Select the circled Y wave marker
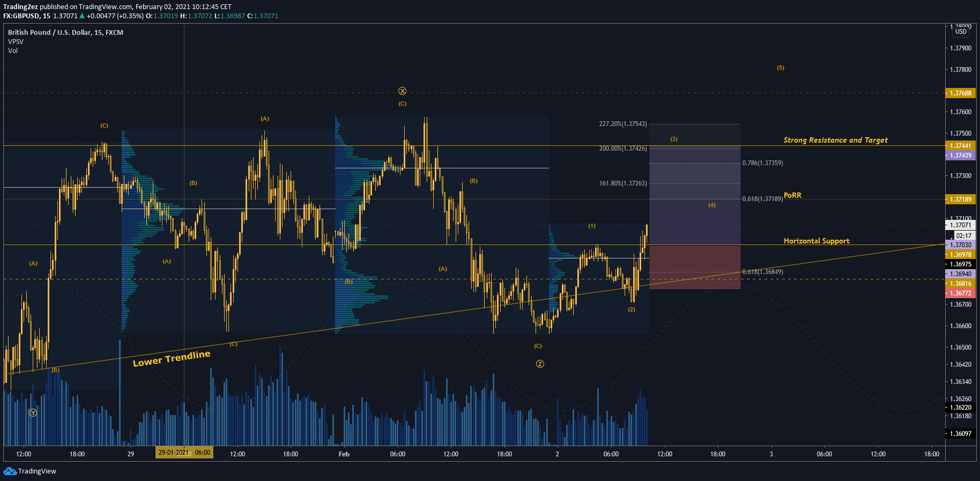This screenshot has width=980, height=481. click(33, 413)
